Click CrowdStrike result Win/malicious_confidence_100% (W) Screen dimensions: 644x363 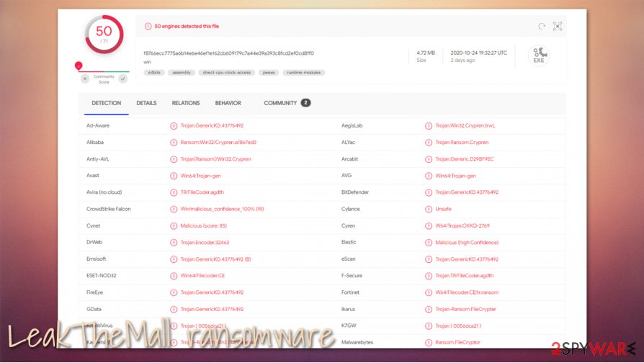[x=222, y=209]
